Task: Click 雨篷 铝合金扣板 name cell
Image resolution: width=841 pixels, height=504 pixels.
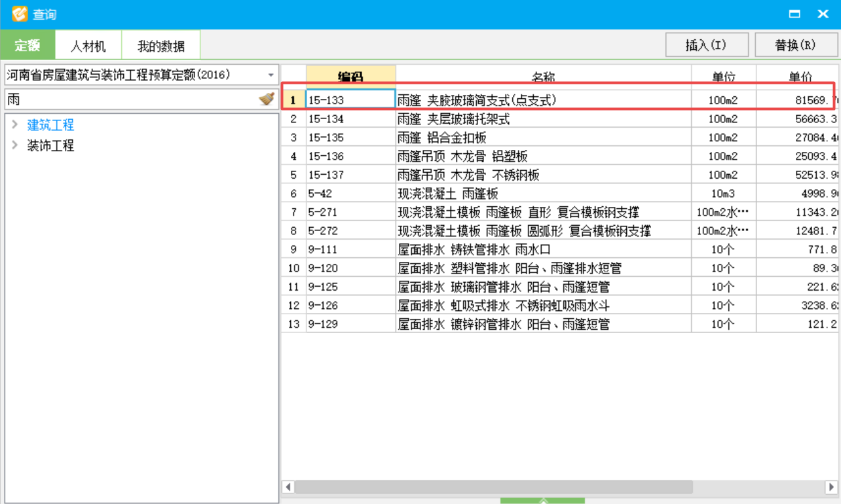Action: tap(544, 137)
